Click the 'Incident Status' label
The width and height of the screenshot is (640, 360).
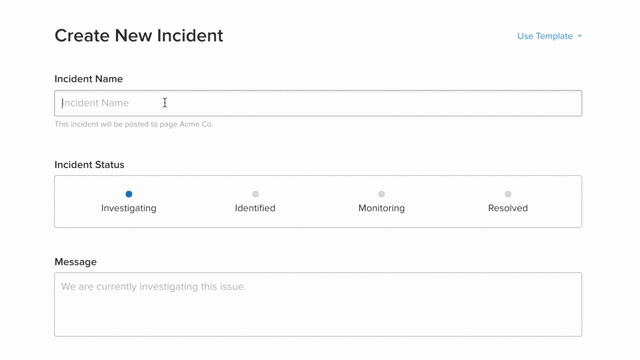(x=89, y=164)
